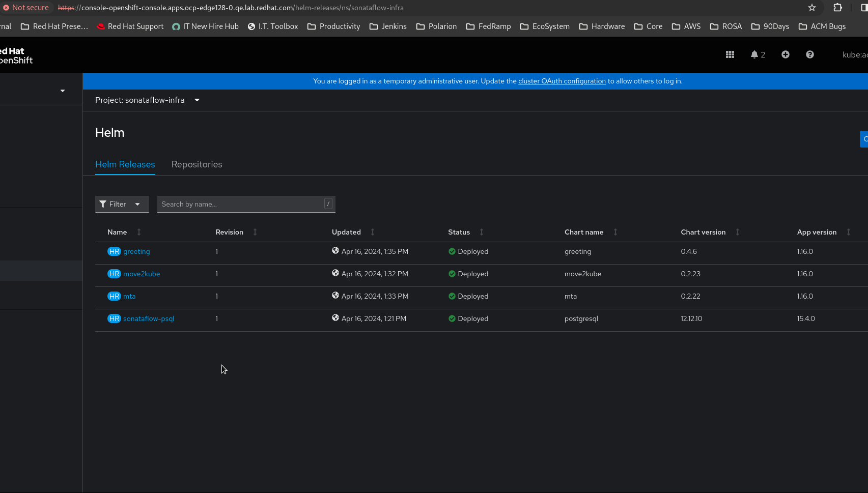The image size is (868, 493).
Task: Click the HR badge for mta
Action: coord(114,296)
